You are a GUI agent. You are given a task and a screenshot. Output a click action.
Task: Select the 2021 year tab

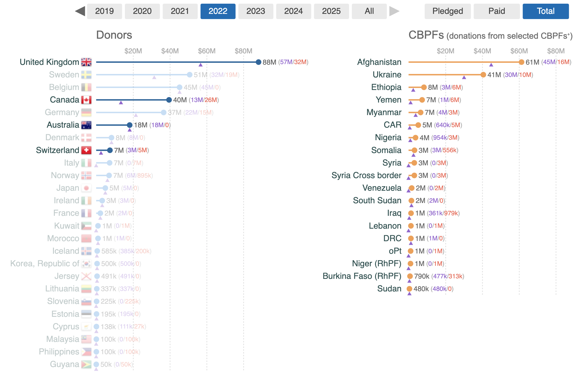point(180,11)
